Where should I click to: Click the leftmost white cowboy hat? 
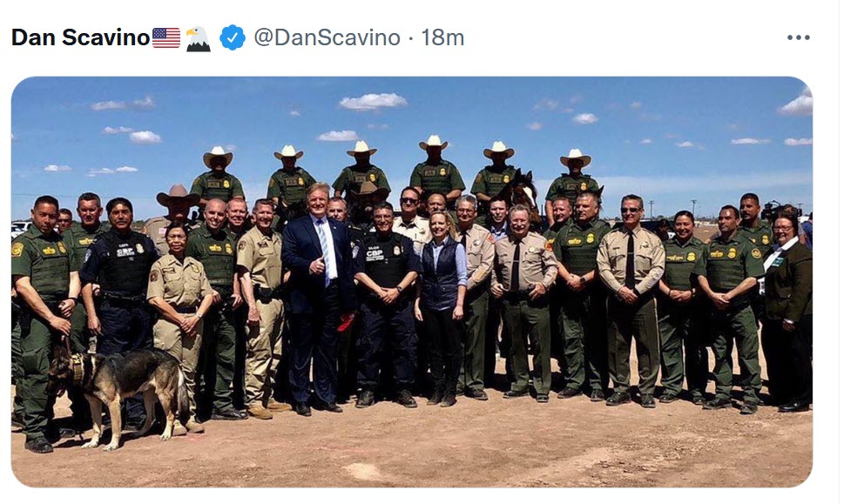tap(218, 156)
